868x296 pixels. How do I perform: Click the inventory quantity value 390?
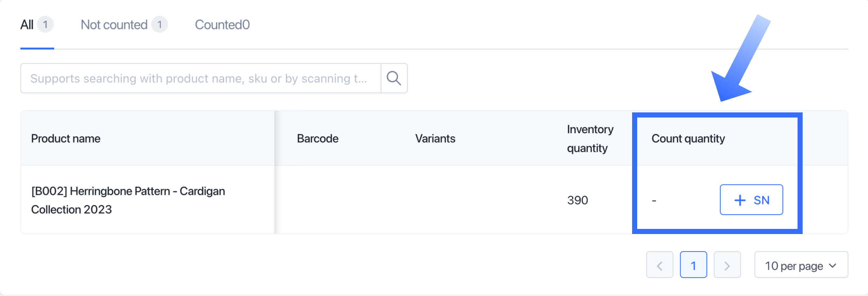click(578, 200)
